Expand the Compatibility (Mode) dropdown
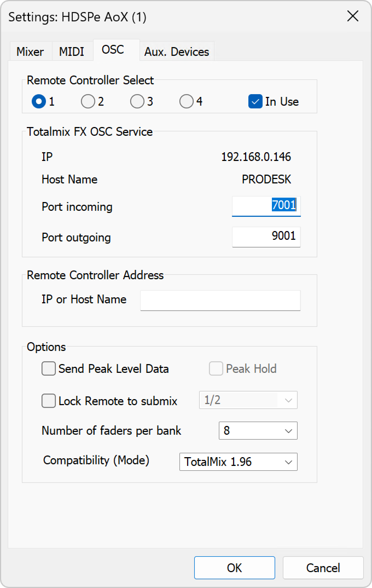 tap(238, 462)
